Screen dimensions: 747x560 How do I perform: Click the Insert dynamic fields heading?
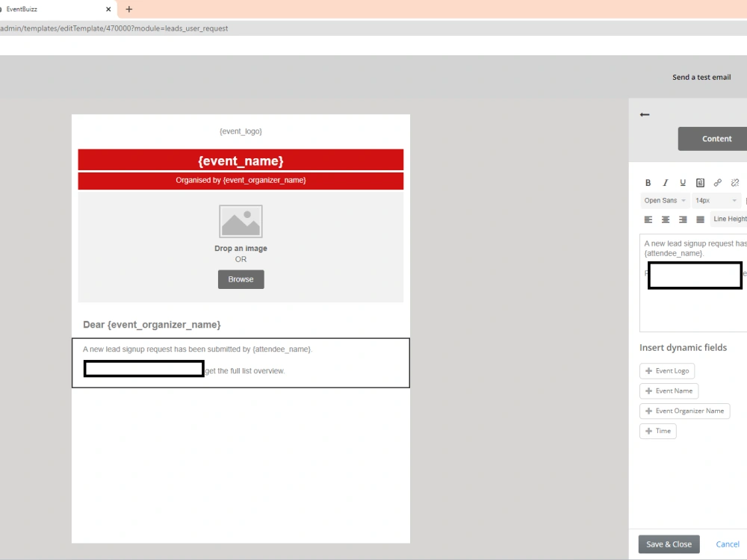684,348
